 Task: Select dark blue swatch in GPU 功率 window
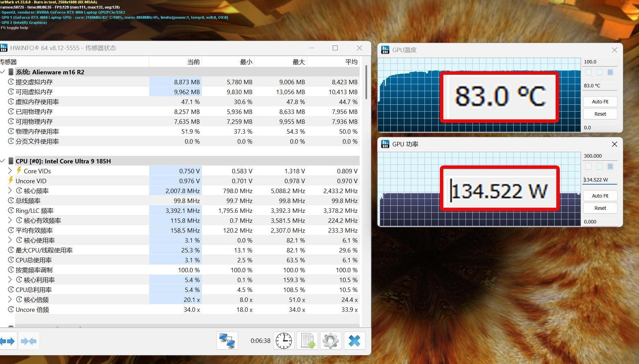click(x=610, y=166)
